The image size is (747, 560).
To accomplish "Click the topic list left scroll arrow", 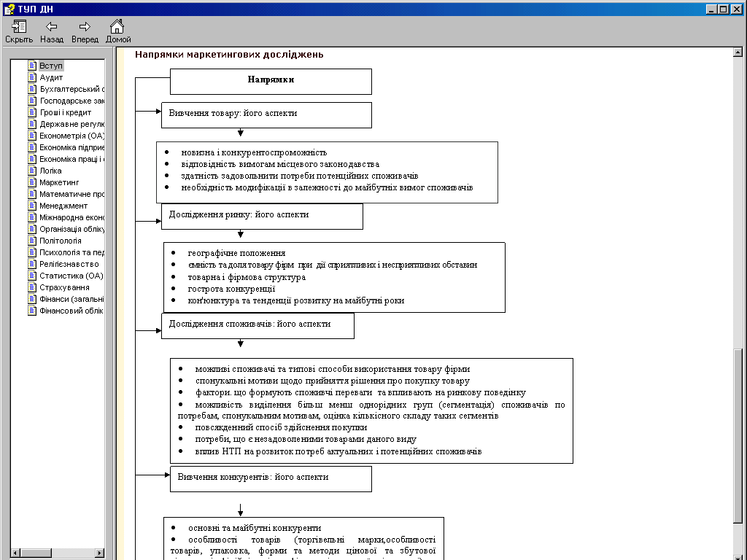I will [16, 553].
